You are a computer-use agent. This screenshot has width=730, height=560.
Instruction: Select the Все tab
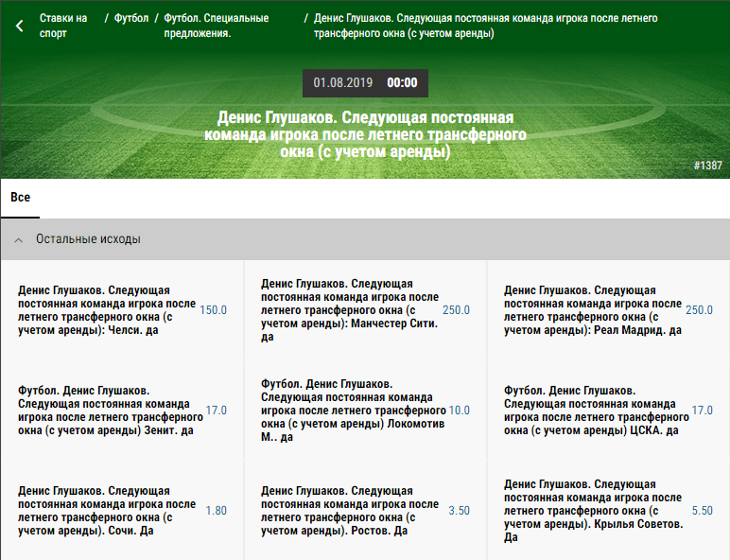coord(20,197)
